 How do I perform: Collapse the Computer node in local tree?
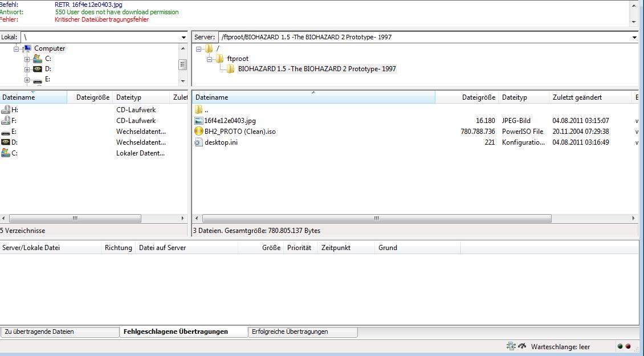pos(17,49)
